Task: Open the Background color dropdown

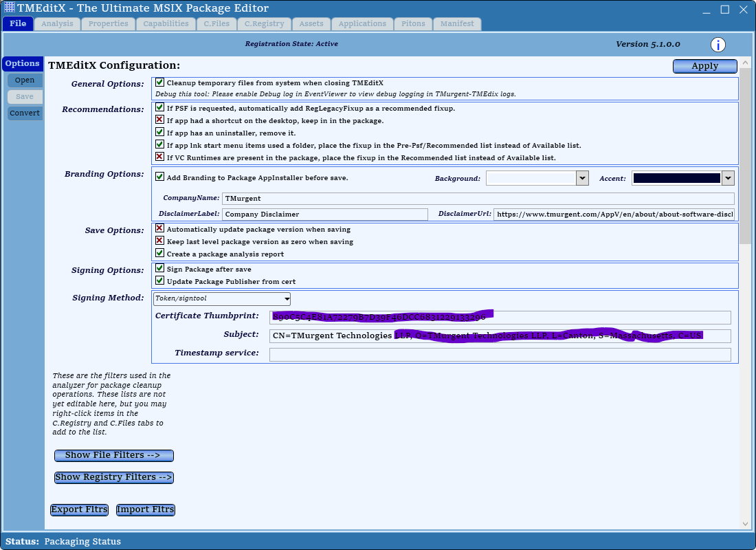Action: 582,179
